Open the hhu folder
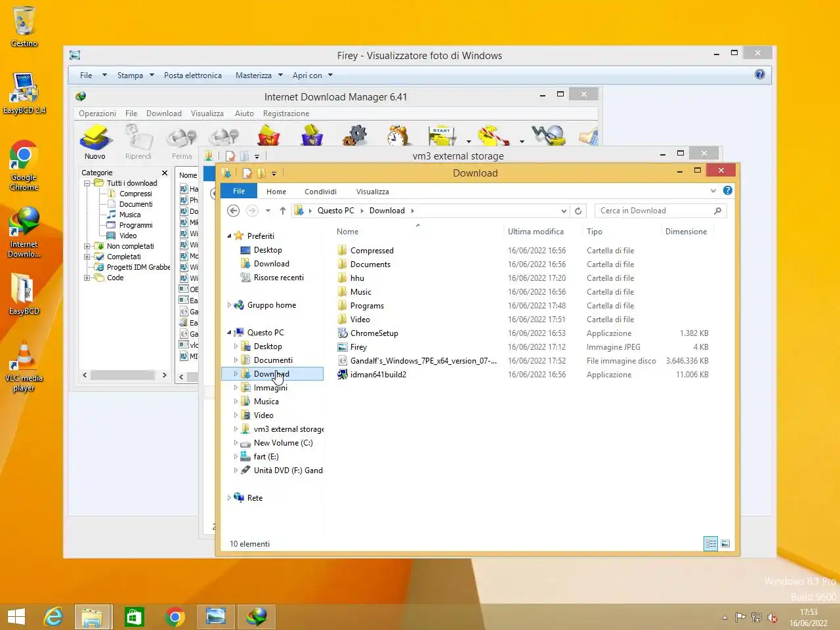 point(357,278)
